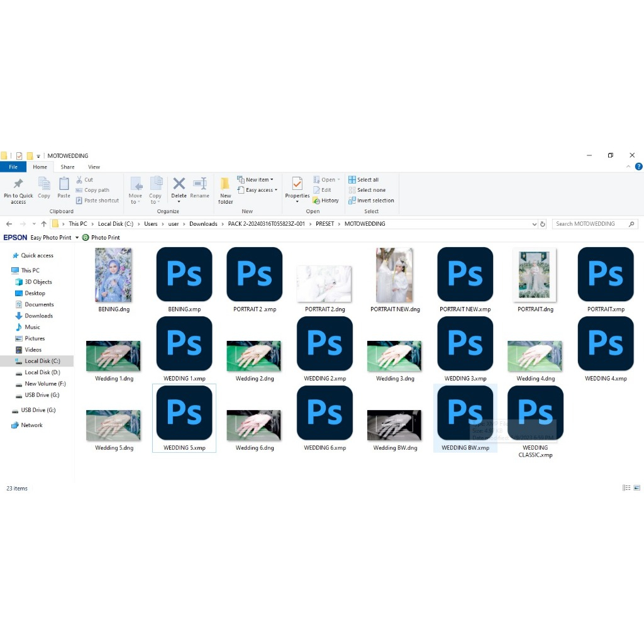Click the Open command in ribbon

point(326,179)
